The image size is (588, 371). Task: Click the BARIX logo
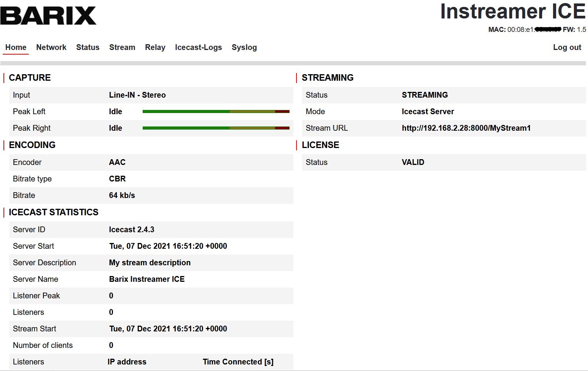(48, 16)
